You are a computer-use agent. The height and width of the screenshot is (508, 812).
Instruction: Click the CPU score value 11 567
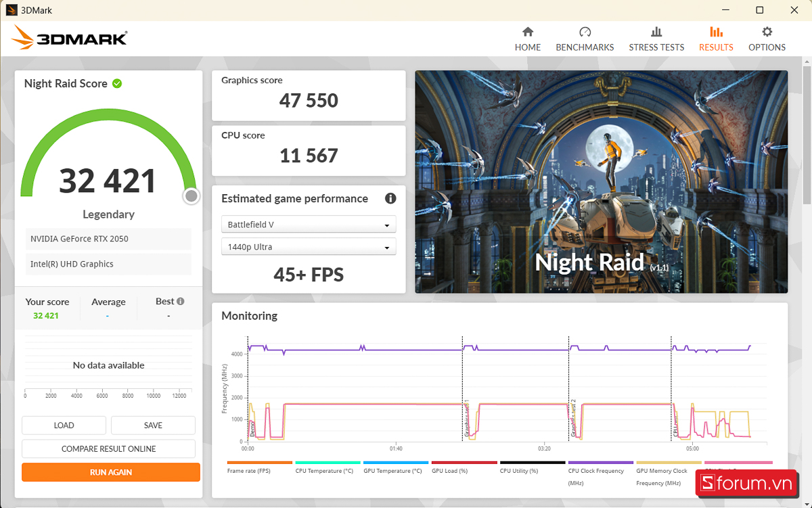[309, 156]
